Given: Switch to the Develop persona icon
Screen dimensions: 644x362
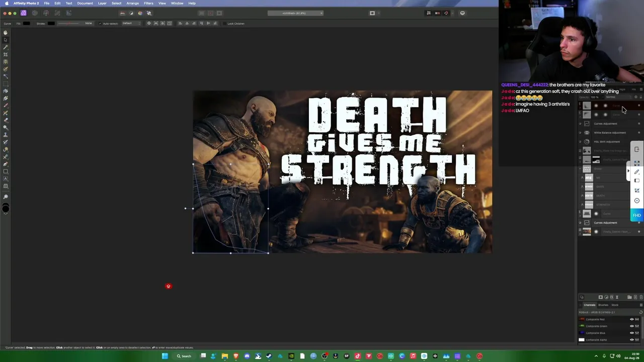Looking at the screenshot, I should pyautogui.click(x=46, y=13).
